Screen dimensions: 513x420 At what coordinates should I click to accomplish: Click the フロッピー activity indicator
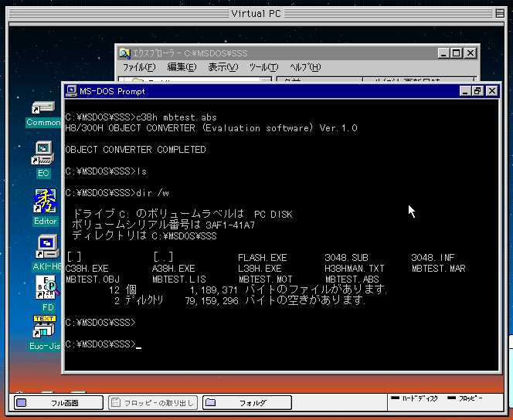coord(464,398)
